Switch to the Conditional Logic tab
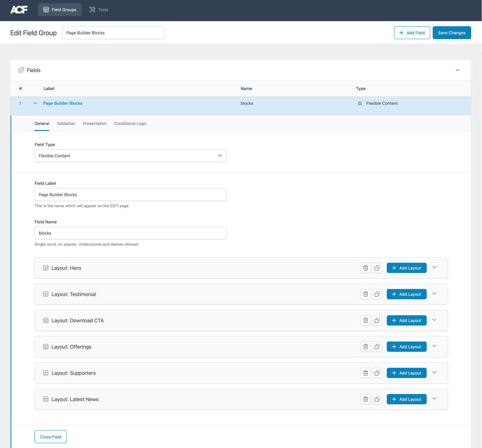Image resolution: width=482 pixels, height=448 pixels. pyautogui.click(x=131, y=124)
